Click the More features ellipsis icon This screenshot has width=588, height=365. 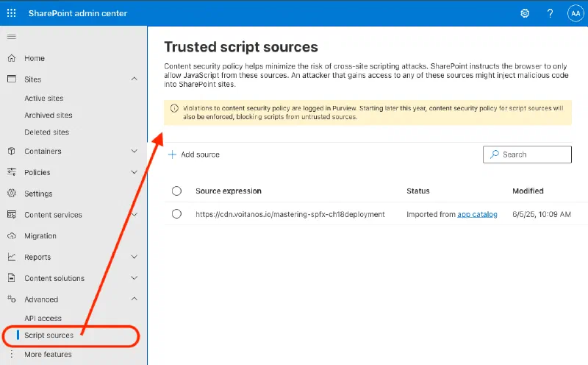[x=12, y=354]
